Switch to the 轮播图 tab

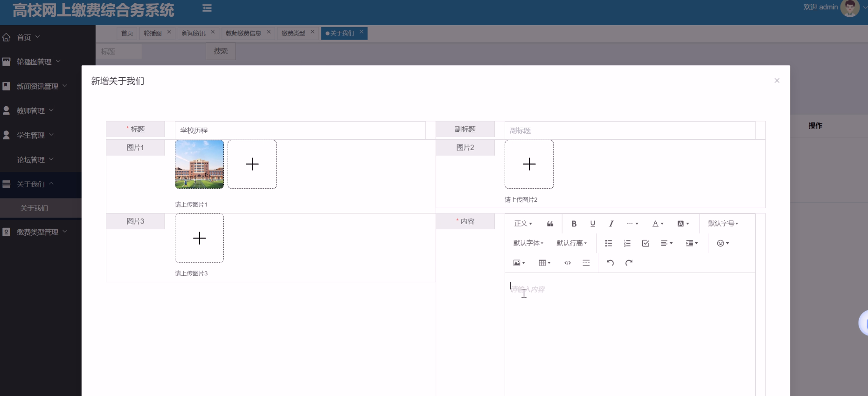pos(153,33)
